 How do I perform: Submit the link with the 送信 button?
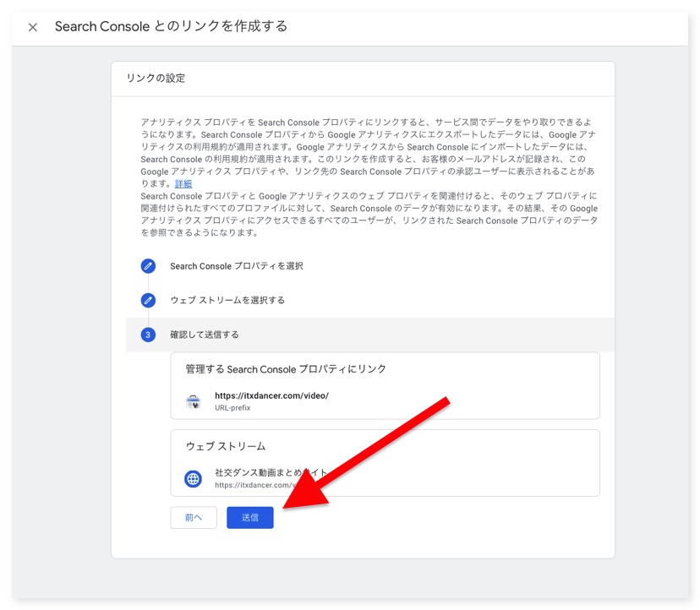pos(249,517)
